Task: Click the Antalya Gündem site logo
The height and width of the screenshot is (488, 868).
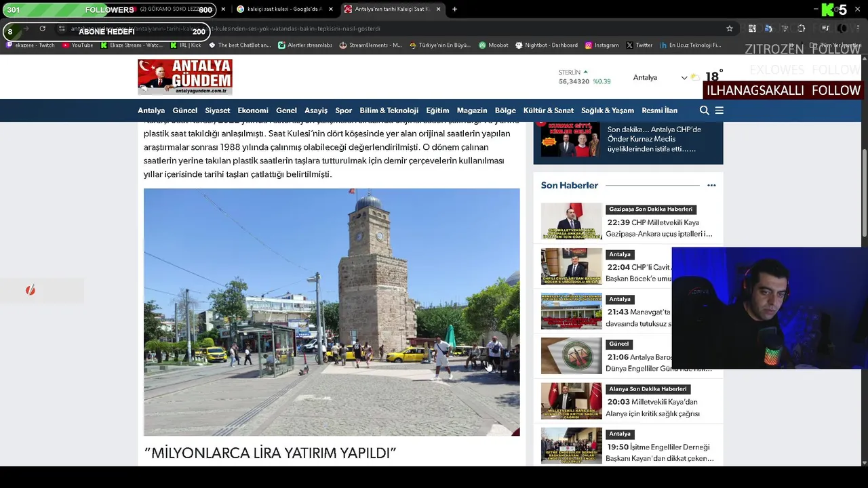Action: click(x=185, y=77)
